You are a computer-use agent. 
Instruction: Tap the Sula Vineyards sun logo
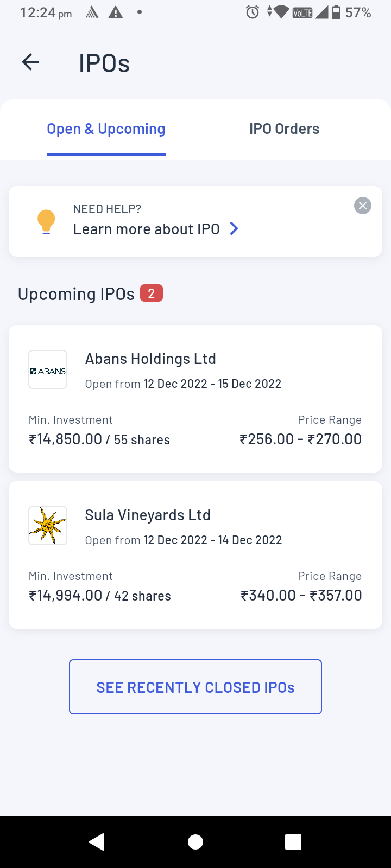click(48, 526)
